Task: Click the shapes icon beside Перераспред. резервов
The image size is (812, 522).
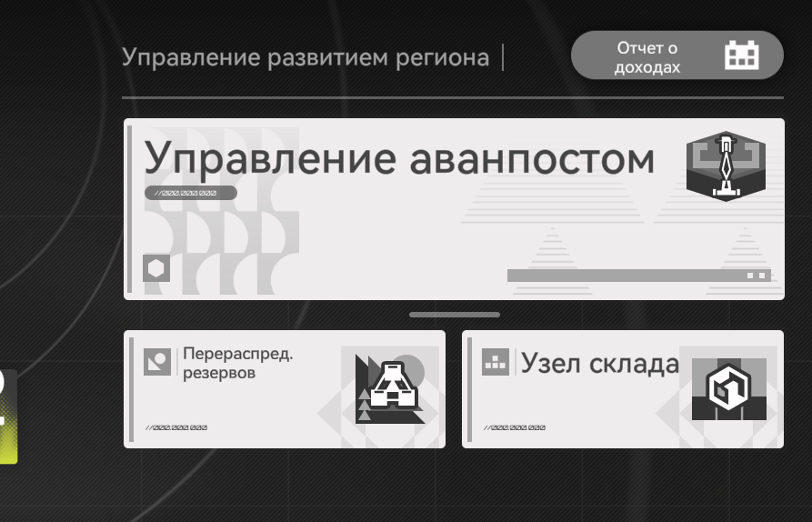Action: (157, 361)
